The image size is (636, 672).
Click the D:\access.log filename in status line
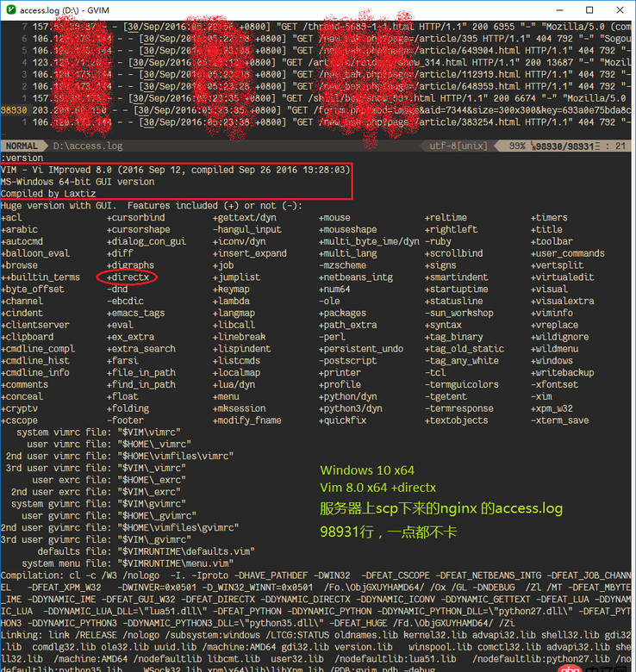[87, 146]
